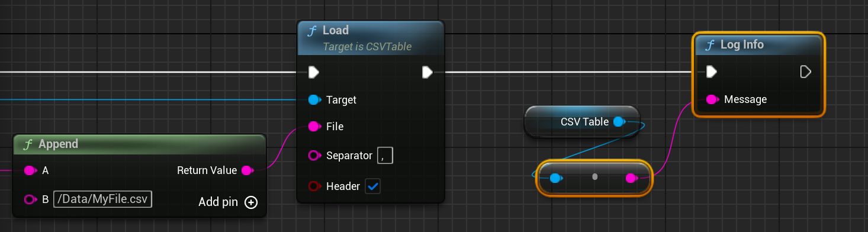Screen dimensions: 868x232
Task: Click the Separator pin on Load node
Action: pyautogui.click(x=314, y=156)
